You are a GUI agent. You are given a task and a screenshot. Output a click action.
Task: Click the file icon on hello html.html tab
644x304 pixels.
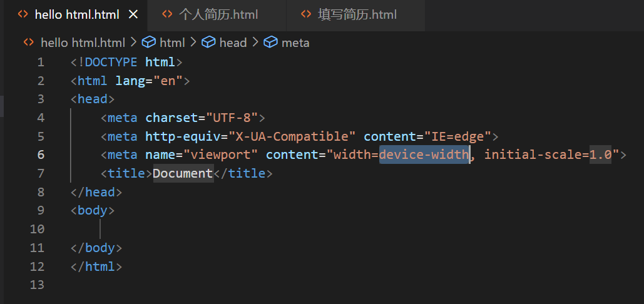click(23, 15)
